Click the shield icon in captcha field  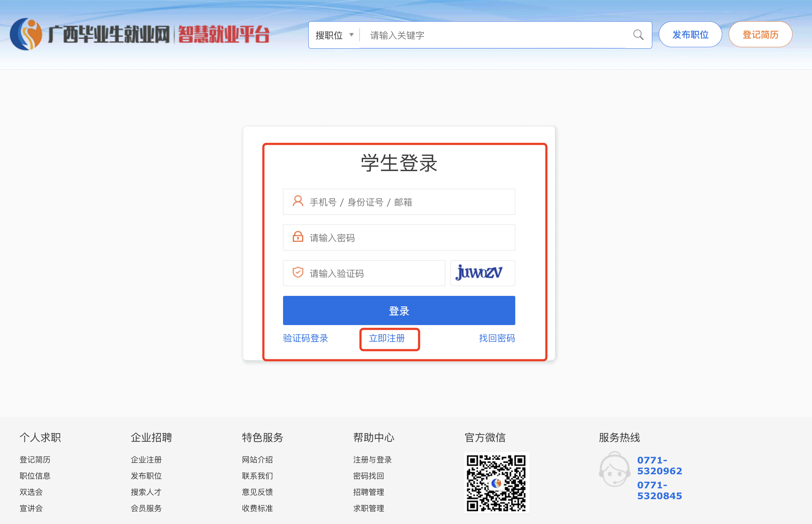point(298,272)
